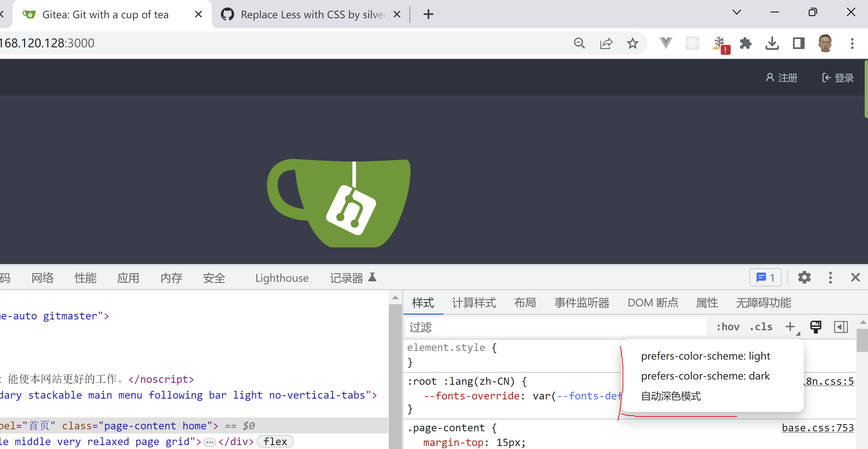Toggle the .cls element classes panel
This screenshot has width=868, height=449.
761,327
